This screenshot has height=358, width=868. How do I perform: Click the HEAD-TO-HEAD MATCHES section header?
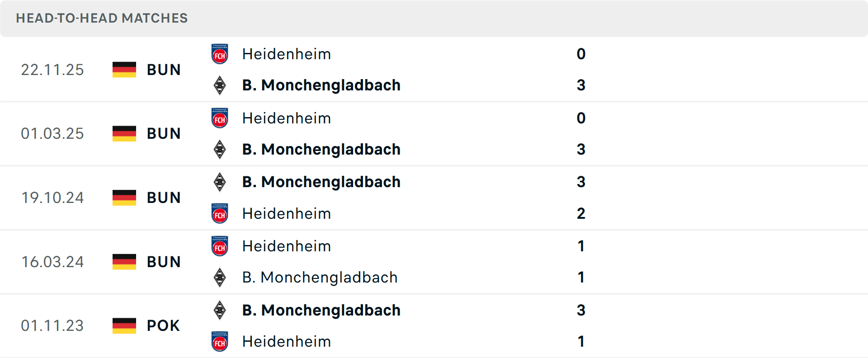[x=102, y=18]
